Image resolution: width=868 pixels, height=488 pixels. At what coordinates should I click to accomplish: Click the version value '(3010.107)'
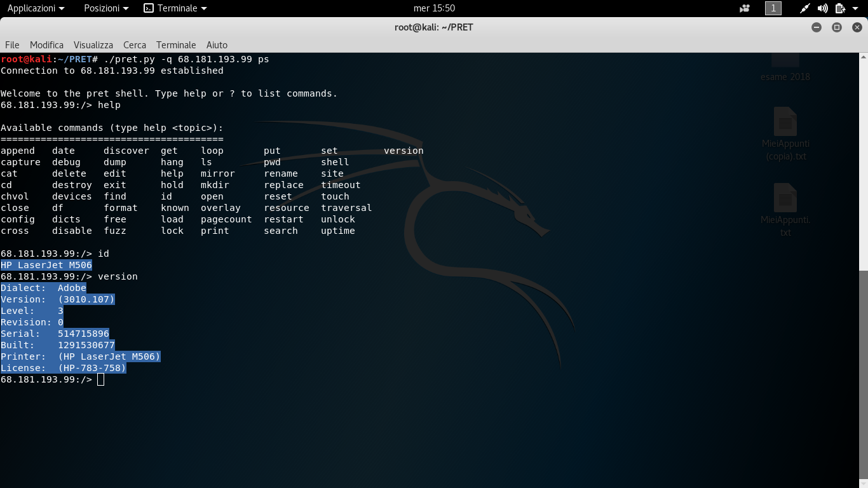(x=86, y=299)
